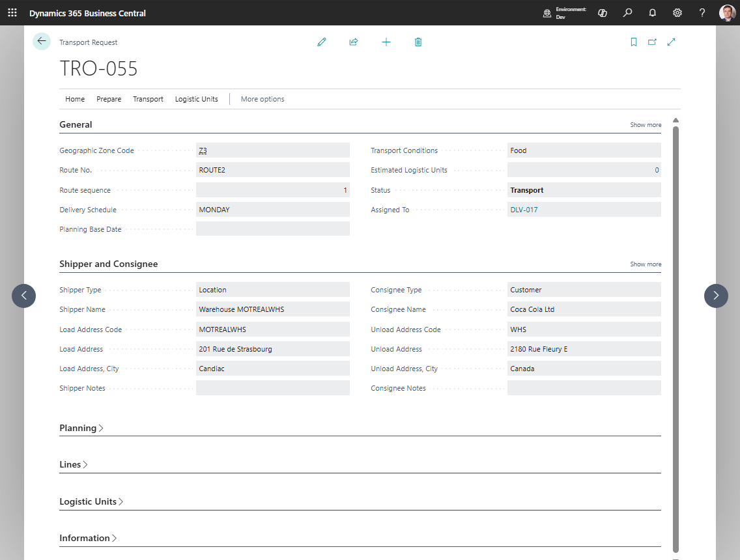This screenshot has width=740, height=560.
Task: Show more in Shipper and Consignee section
Action: click(646, 264)
